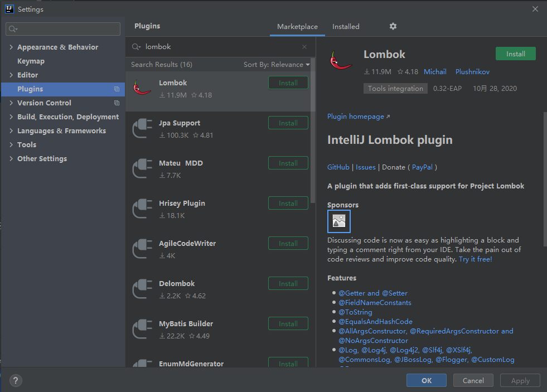Image resolution: width=547 pixels, height=392 pixels.
Task: Select the MyBatis Builder result name
Action: [186, 323]
